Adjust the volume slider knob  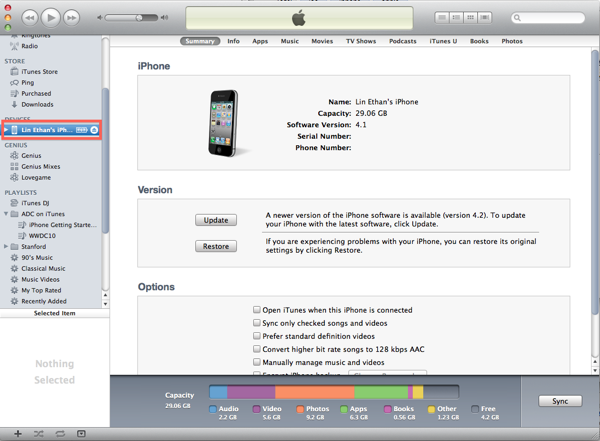(x=139, y=18)
